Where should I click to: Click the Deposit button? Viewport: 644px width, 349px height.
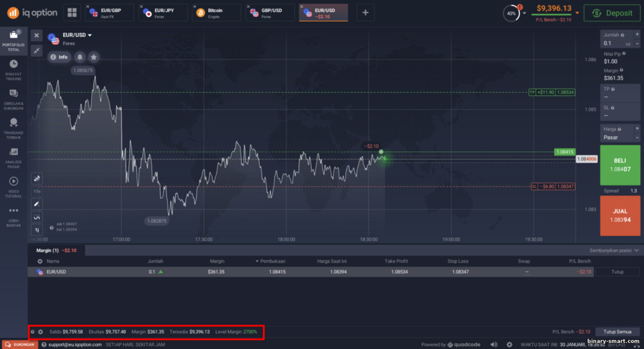[612, 13]
